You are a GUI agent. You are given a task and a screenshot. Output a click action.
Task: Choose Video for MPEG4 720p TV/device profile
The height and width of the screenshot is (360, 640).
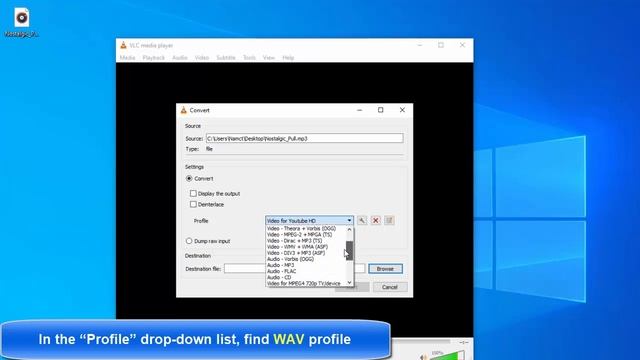click(304, 283)
